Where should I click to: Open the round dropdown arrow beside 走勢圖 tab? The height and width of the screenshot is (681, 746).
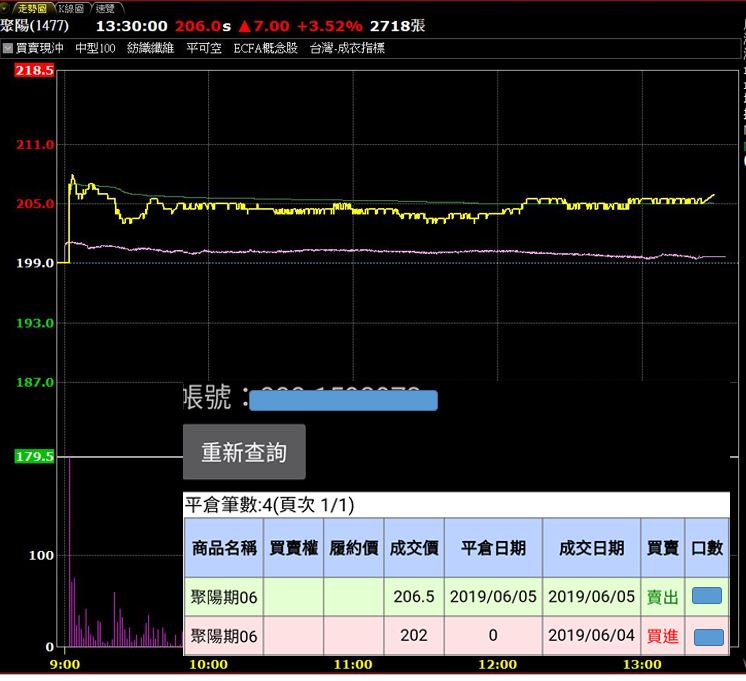click(x=4, y=7)
